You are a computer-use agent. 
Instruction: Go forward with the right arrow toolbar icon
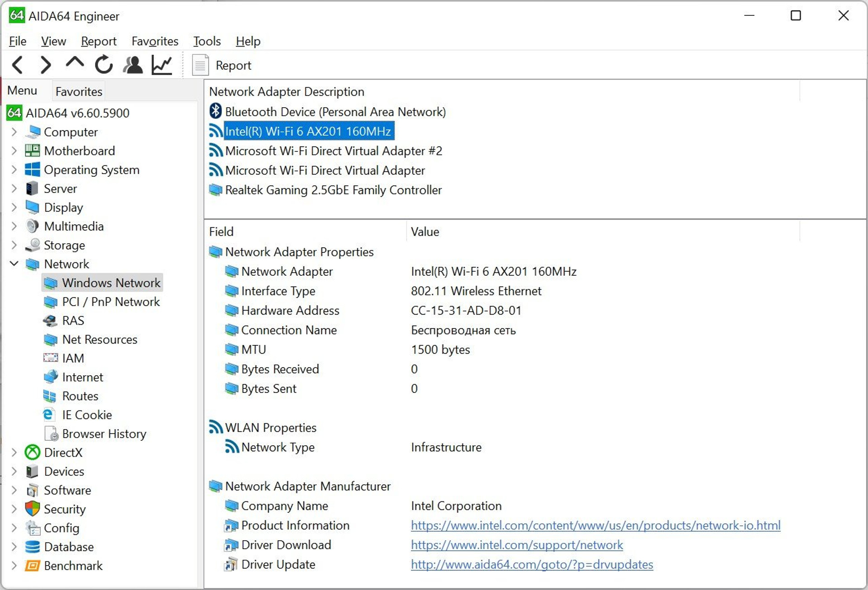[46, 65]
